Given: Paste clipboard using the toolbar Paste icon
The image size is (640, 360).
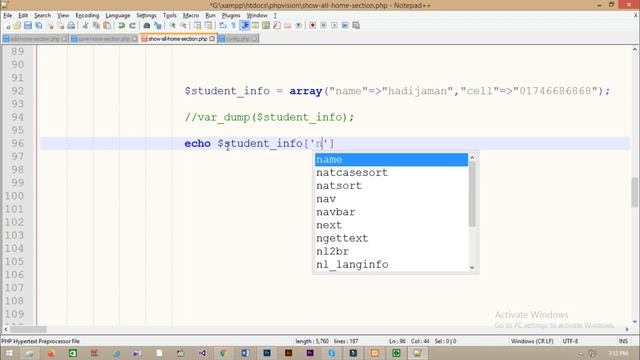Looking at the screenshot, I should 107,25.
